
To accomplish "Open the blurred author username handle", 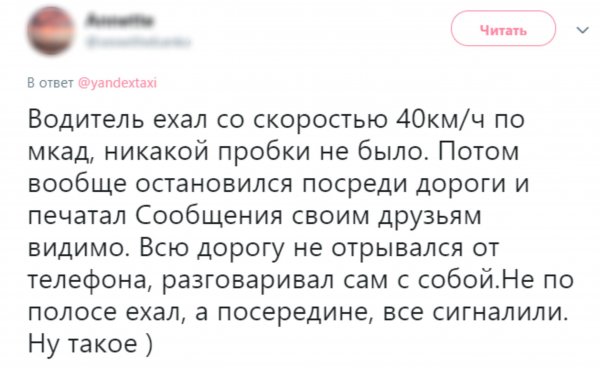I will pyautogui.click(x=138, y=41).
